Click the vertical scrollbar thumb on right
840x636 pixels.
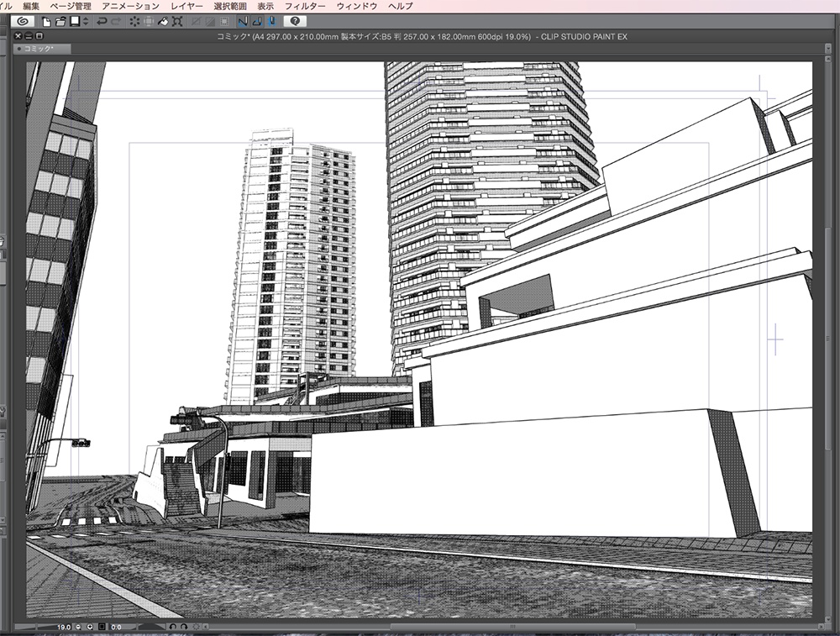(x=828, y=339)
